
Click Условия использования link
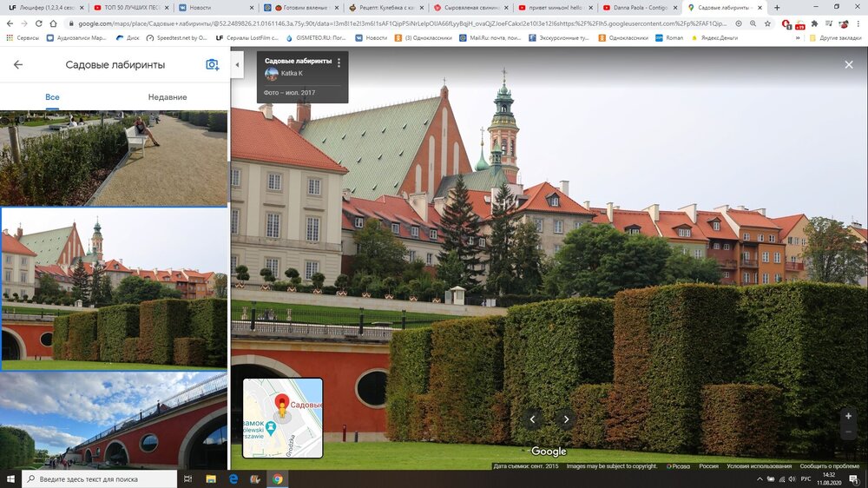[759, 466]
